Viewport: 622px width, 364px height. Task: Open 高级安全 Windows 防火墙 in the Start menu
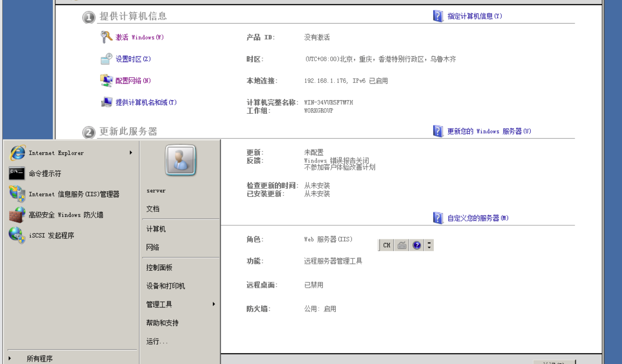pyautogui.click(x=71, y=215)
